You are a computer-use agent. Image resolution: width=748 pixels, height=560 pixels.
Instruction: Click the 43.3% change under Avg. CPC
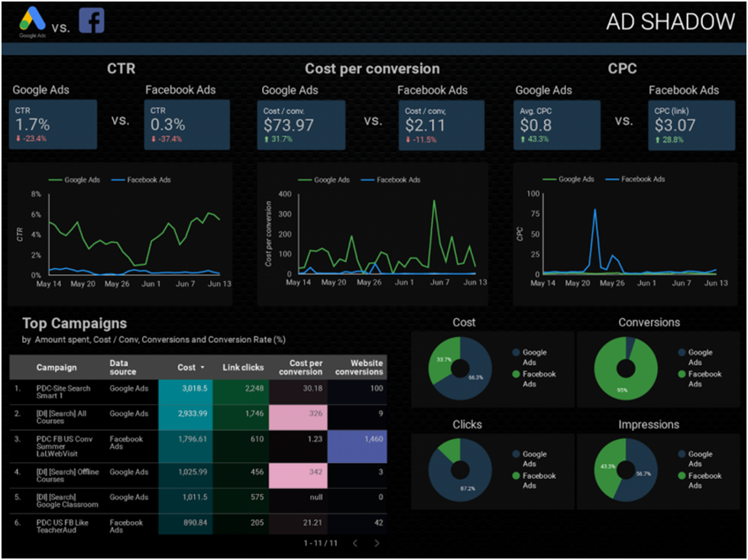point(534,139)
